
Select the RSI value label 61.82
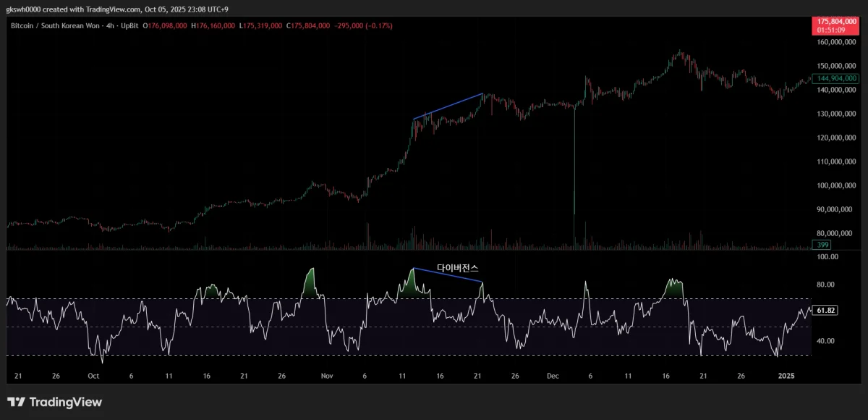825,311
